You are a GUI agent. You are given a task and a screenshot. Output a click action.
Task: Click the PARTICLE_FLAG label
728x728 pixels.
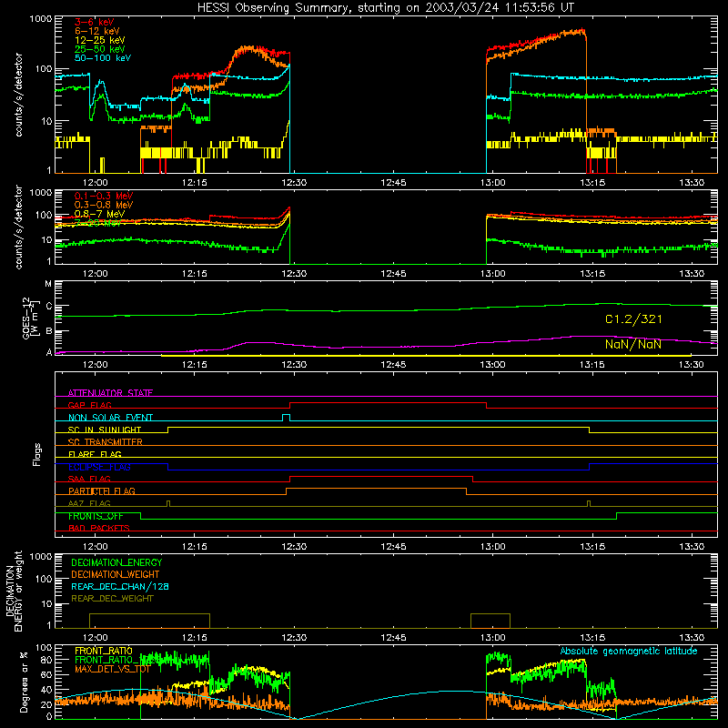point(102,491)
